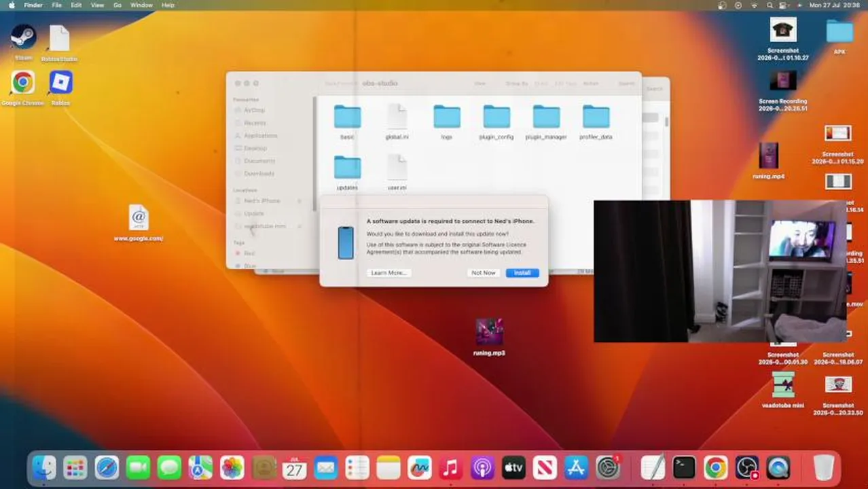Open Photos from the Dock
Viewport: 868px width, 489px height.
(232, 468)
